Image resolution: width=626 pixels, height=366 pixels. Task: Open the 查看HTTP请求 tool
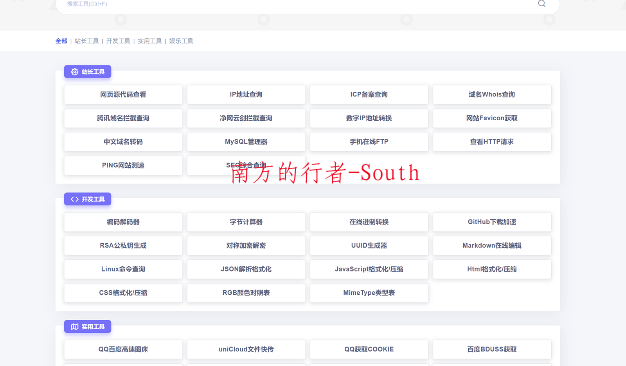[492, 141]
